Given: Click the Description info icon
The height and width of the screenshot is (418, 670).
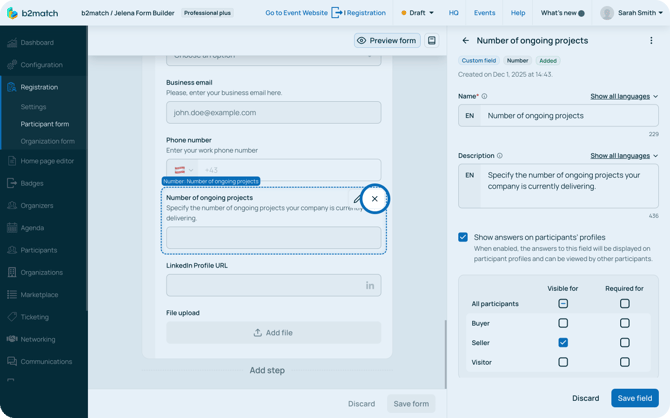Looking at the screenshot, I should tap(500, 156).
